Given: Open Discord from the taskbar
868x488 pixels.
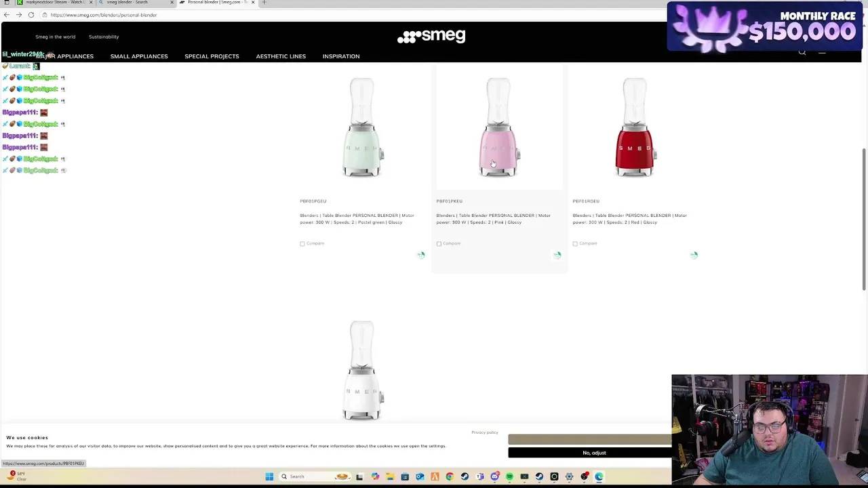Looking at the screenshot, I should pyautogui.click(x=494, y=476).
